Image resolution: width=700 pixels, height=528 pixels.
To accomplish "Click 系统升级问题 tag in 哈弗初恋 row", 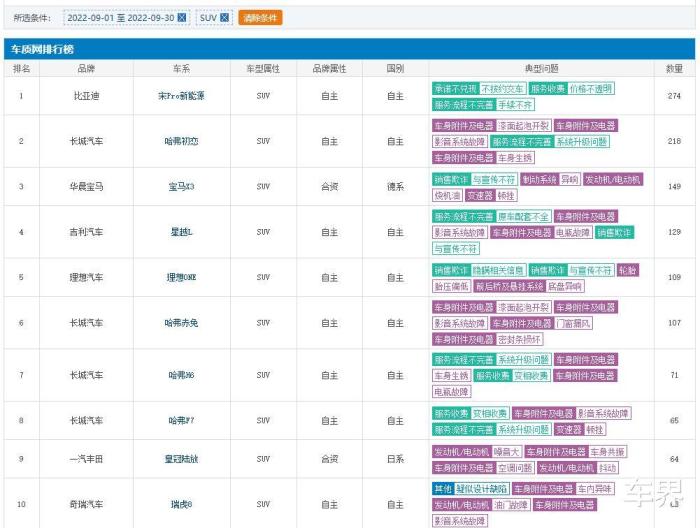I will pos(582,142).
